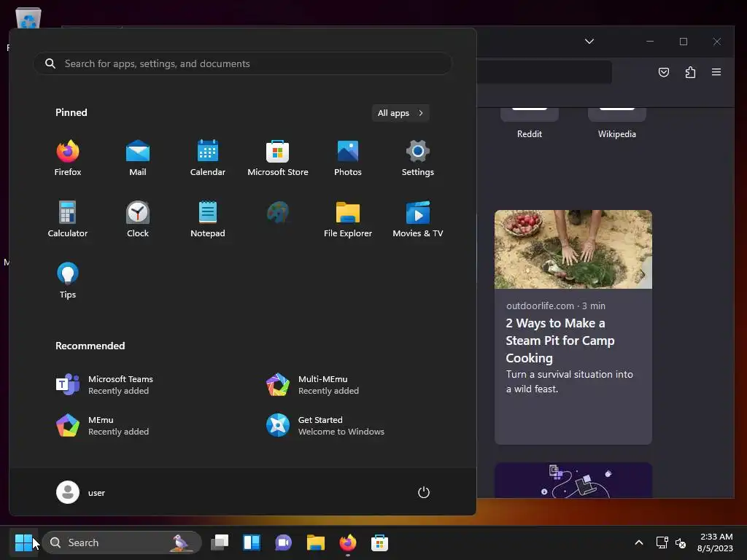Viewport: 747px width, 560px height.
Task: Open the user account menu
Action: [81, 492]
